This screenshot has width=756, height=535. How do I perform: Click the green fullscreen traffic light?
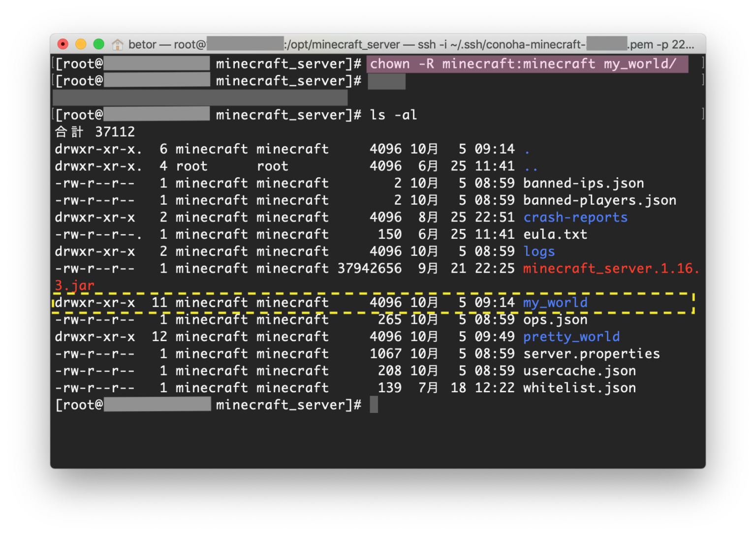98,44
